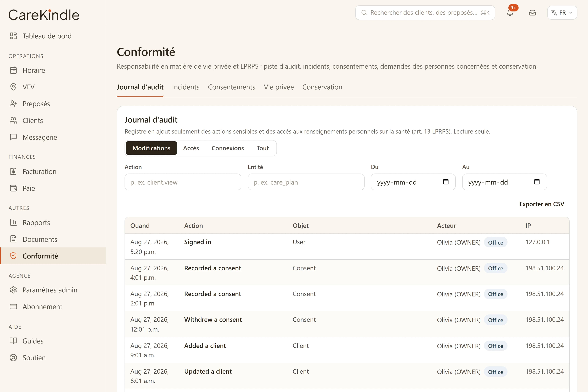
Task: Click the Rapports bar chart icon
Action: pyautogui.click(x=13, y=222)
